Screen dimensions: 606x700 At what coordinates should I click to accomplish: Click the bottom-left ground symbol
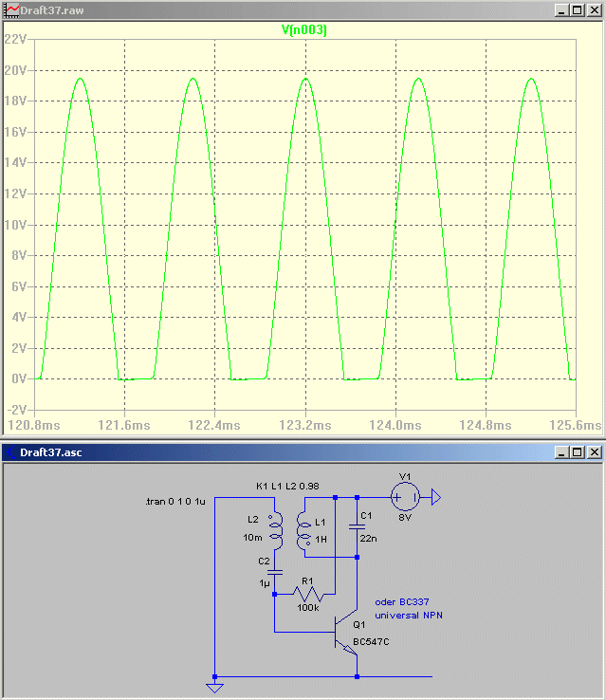214,688
